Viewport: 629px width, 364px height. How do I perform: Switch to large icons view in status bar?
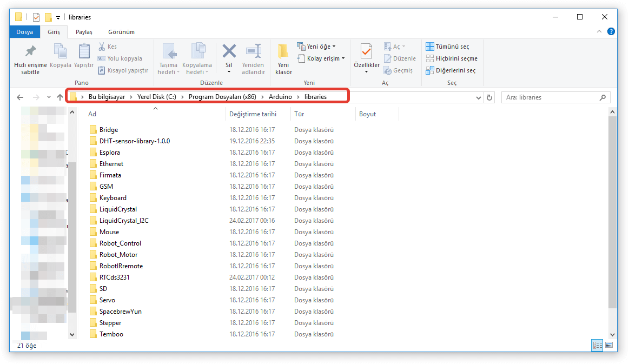tap(609, 345)
